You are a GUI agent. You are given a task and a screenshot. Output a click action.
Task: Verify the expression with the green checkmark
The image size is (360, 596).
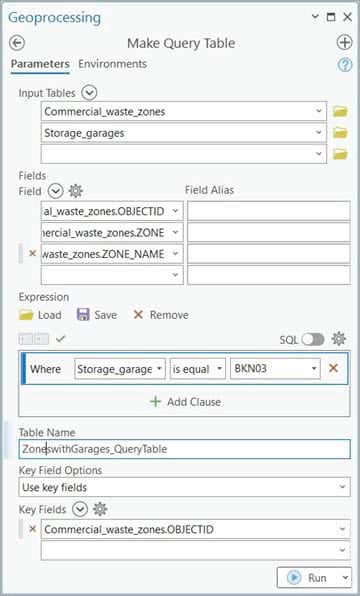click(x=61, y=338)
